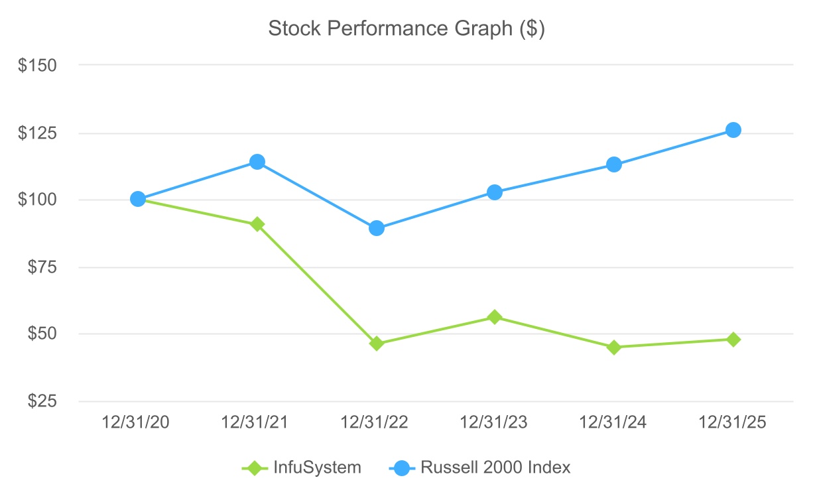This screenshot has width=813, height=504.
Task: Select the Russell 2000 point at 12/31/23
Action: coord(495,192)
